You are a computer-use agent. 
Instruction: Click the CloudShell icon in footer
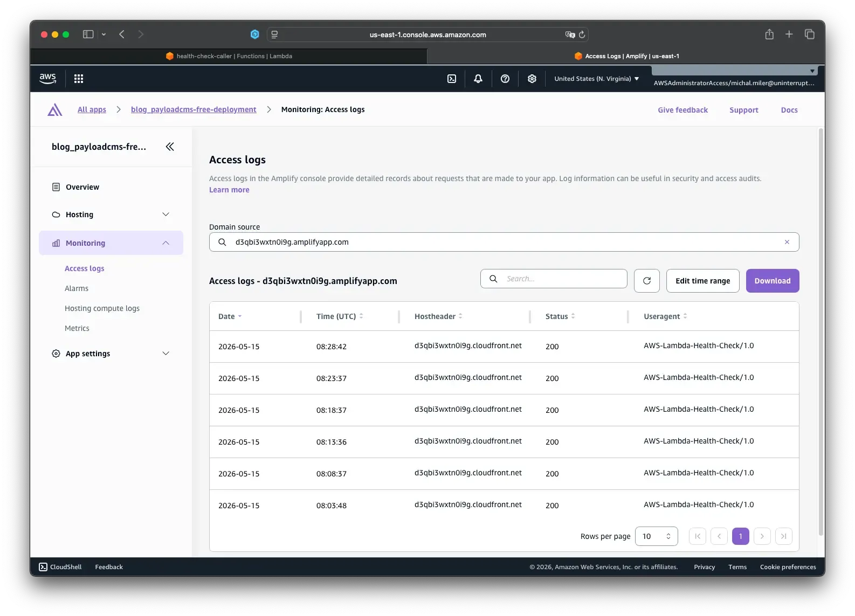(x=43, y=567)
